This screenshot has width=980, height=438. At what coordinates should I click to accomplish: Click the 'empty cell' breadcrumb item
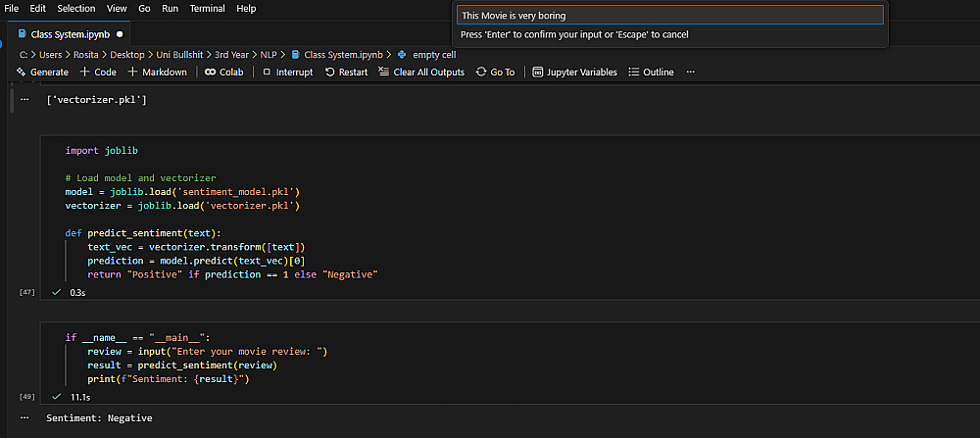click(x=433, y=54)
